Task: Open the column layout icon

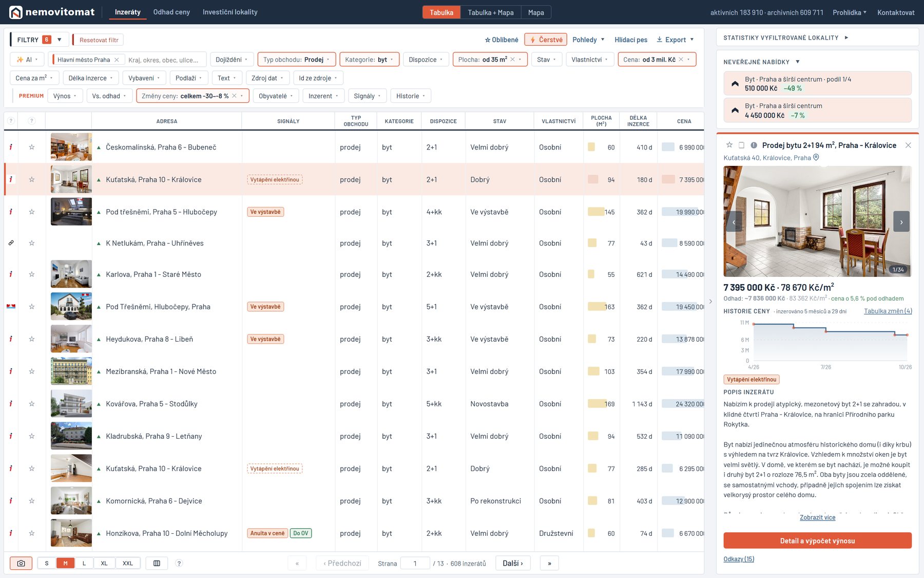Action: coord(157,563)
